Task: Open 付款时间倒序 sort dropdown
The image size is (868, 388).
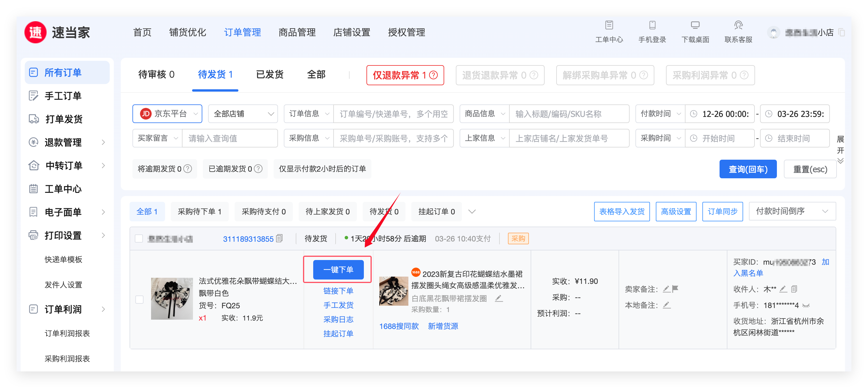Action: point(792,211)
